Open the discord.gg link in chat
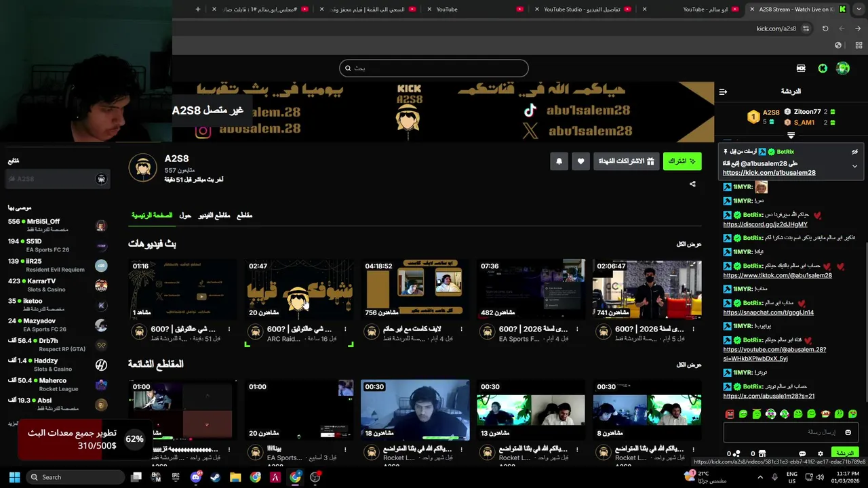 [765, 224]
